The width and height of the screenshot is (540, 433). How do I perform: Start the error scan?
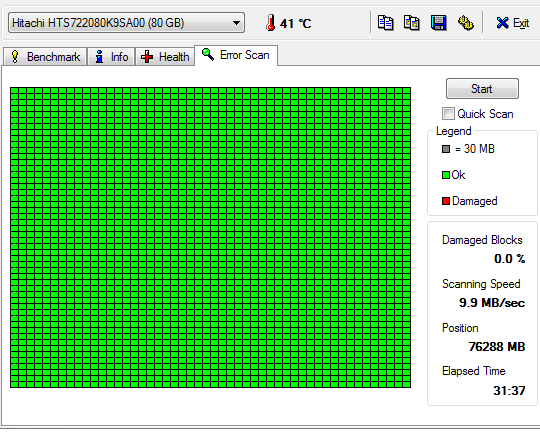click(482, 89)
